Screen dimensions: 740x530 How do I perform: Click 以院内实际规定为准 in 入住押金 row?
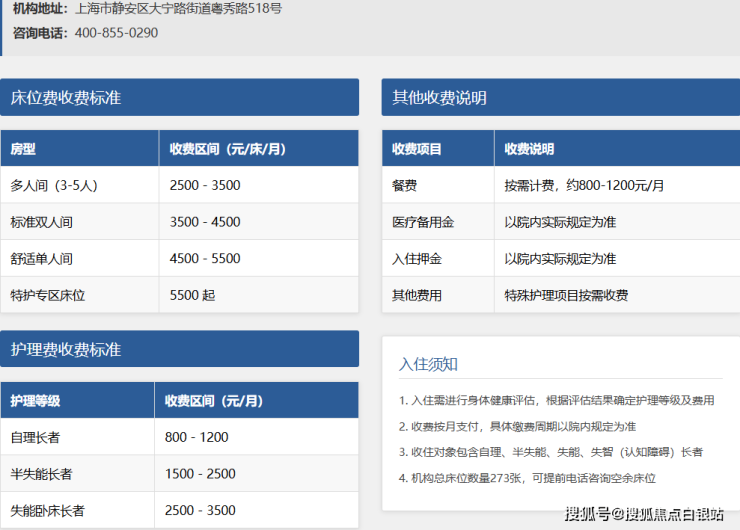[560, 259]
